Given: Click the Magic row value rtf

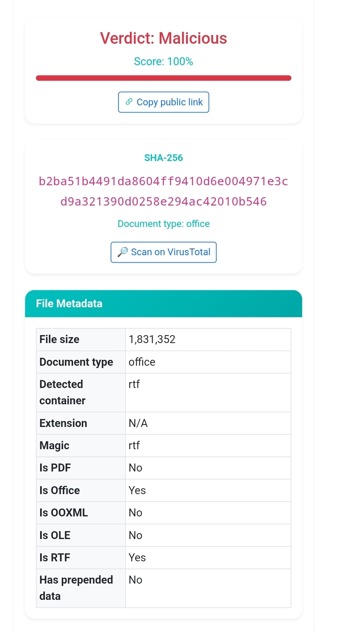Looking at the screenshot, I should coord(134,446).
